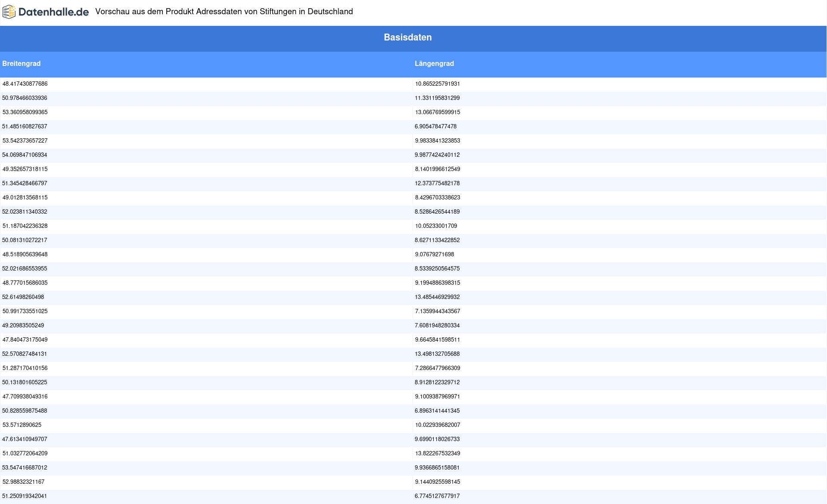Screen dimensions: 827x504
Task: Select longitude value 7.6081948280334
Action: point(437,326)
